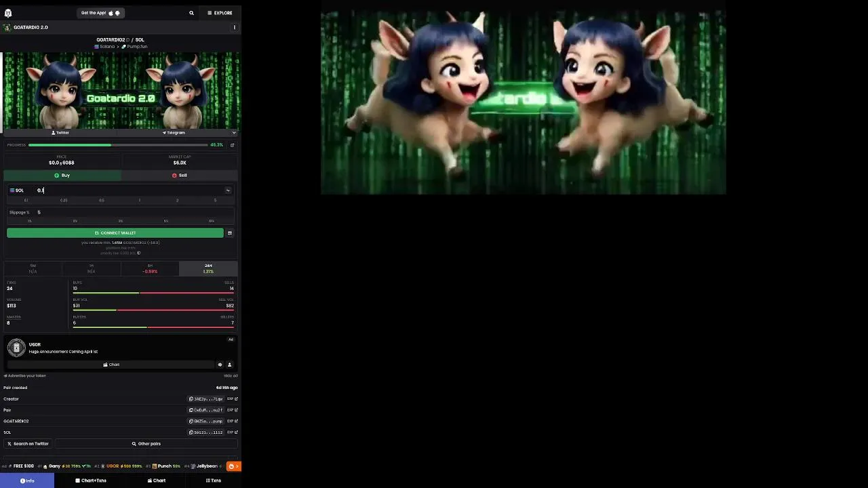The width and height of the screenshot is (868, 488).
Task: Open the UGOR ad token logo
Action: [x=16, y=348]
